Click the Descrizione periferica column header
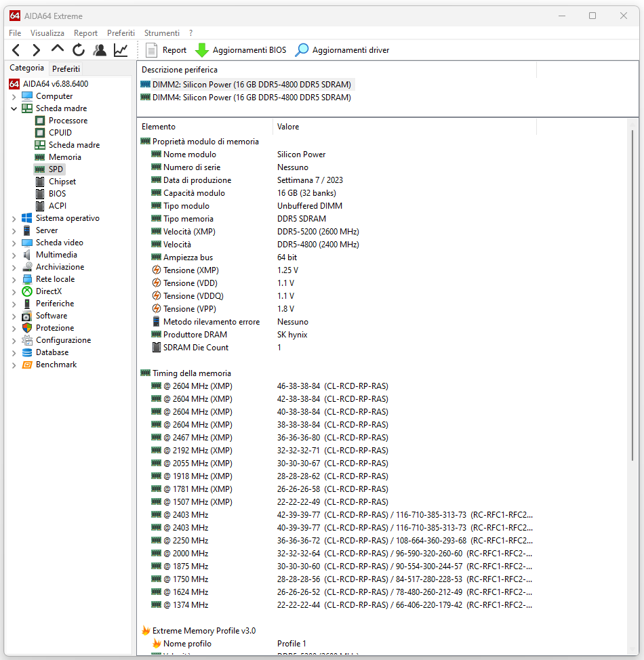 click(x=337, y=70)
